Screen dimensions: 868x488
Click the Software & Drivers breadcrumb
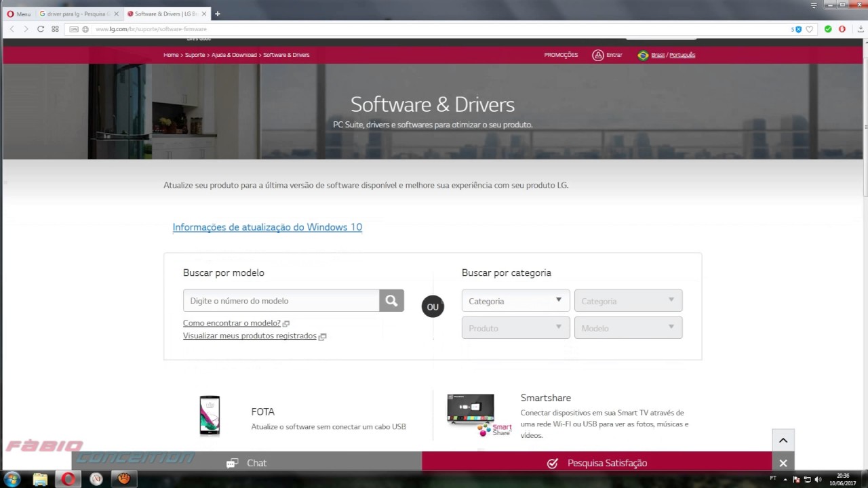coord(286,55)
